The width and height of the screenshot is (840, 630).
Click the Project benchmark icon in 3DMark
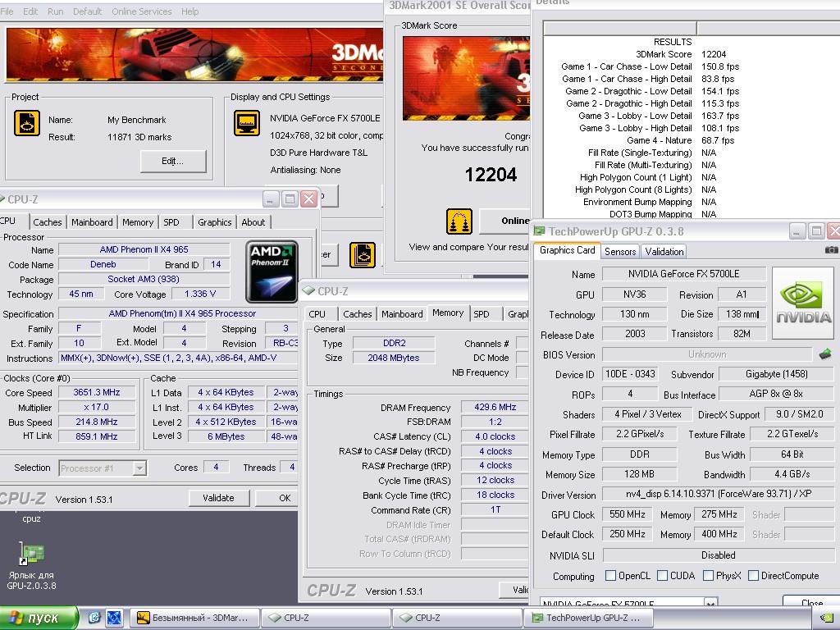click(27, 123)
